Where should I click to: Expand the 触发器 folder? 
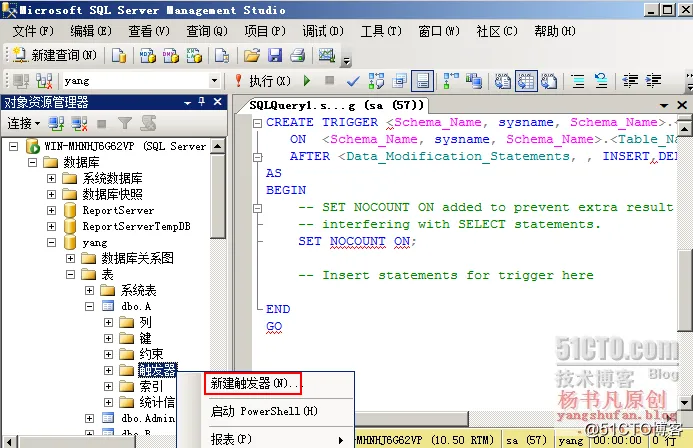(x=108, y=370)
